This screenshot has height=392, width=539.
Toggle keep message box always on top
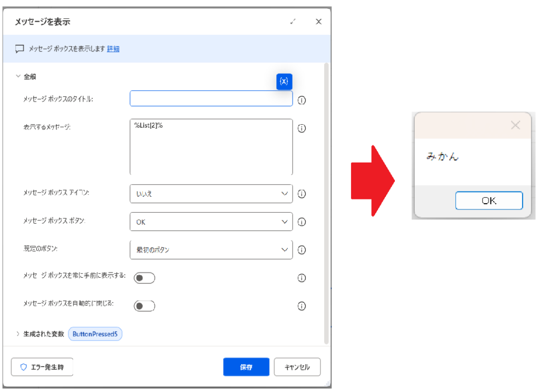pyautogui.click(x=144, y=278)
